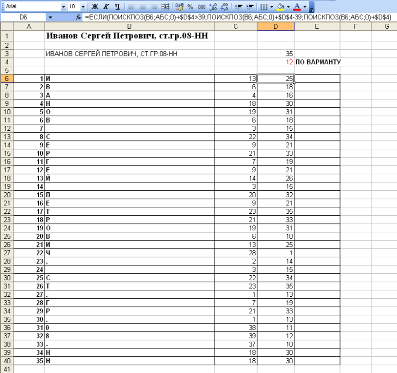The image size is (397, 373).
Task: Select cell D3 containing 35
Action: (276, 54)
